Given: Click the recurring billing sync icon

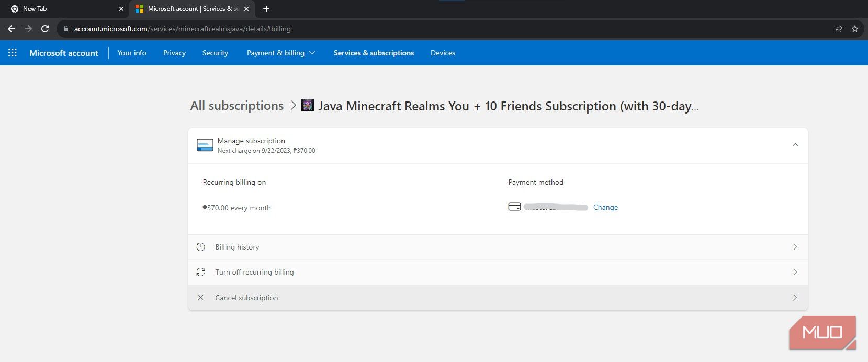Looking at the screenshot, I should [200, 272].
